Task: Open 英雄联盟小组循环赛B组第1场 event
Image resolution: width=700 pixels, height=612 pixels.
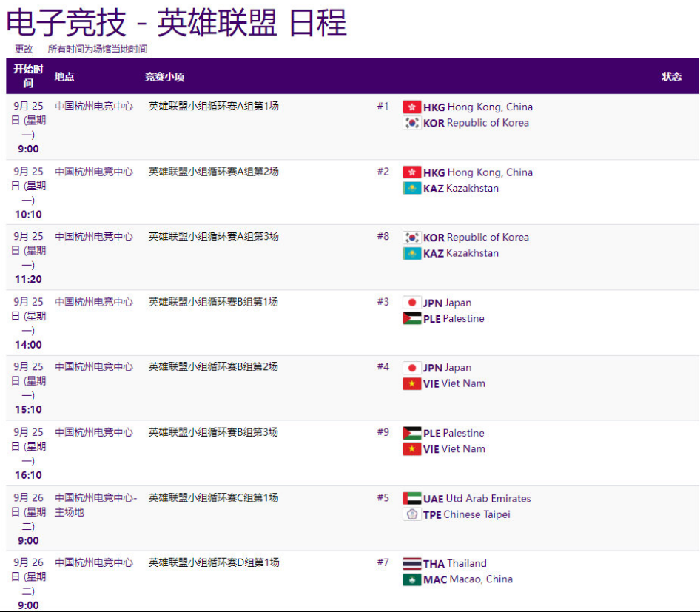Action: (213, 302)
